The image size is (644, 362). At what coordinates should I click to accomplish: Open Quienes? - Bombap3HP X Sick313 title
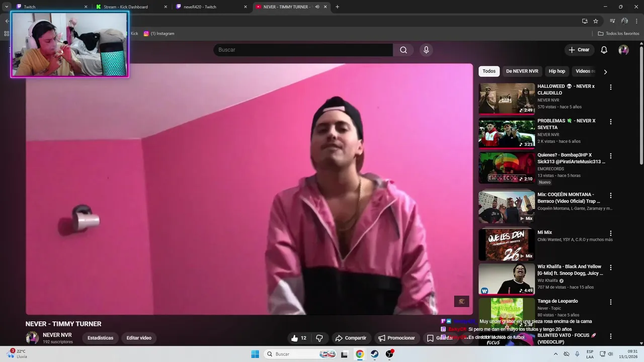571,158
